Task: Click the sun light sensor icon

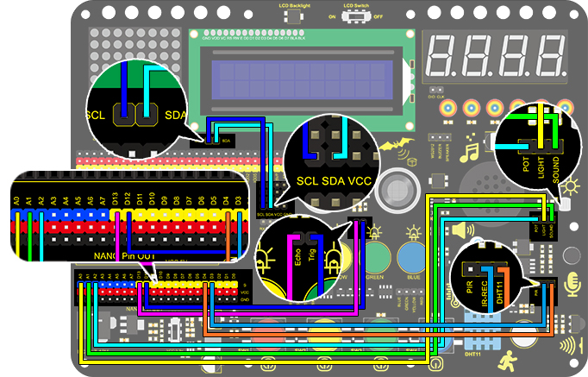Action: tap(571, 185)
